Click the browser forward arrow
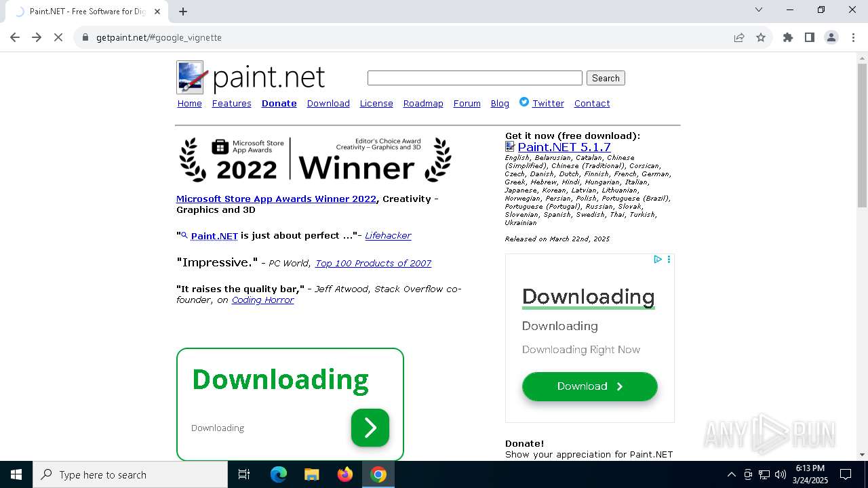The image size is (868, 488). (x=37, y=37)
